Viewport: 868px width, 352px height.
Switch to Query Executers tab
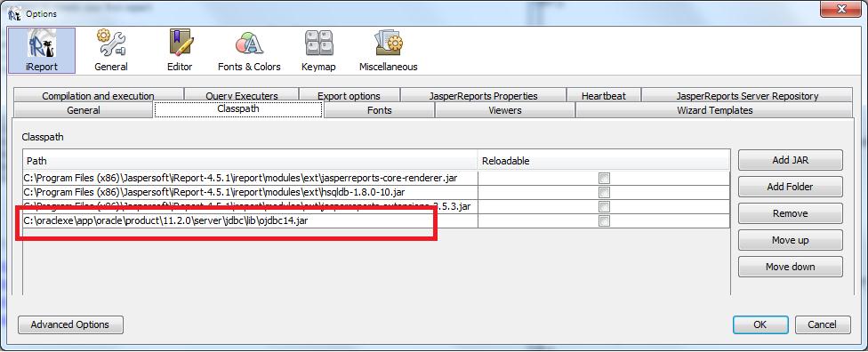pos(241,96)
